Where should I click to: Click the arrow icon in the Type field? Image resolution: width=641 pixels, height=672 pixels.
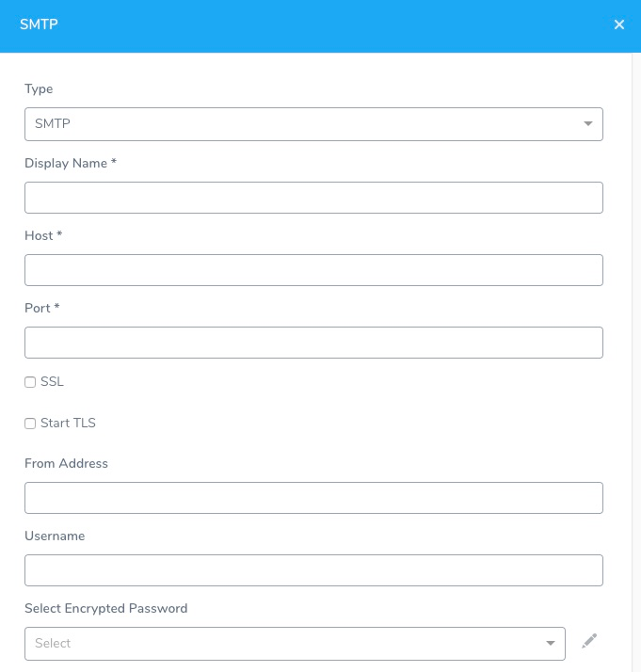coord(588,123)
